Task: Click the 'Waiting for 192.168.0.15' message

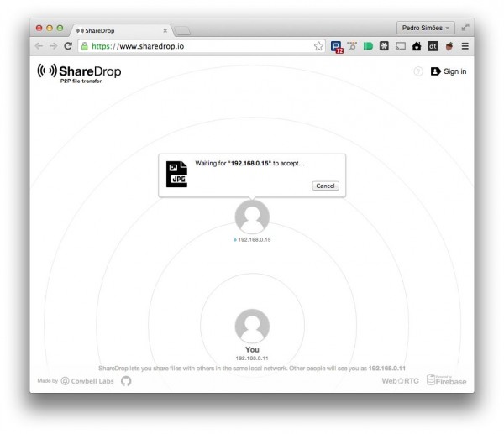Action: coord(249,163)
